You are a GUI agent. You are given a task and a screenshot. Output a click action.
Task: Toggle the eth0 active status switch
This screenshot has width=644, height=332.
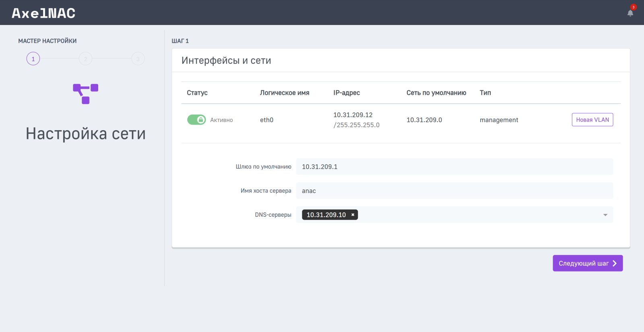196,120
